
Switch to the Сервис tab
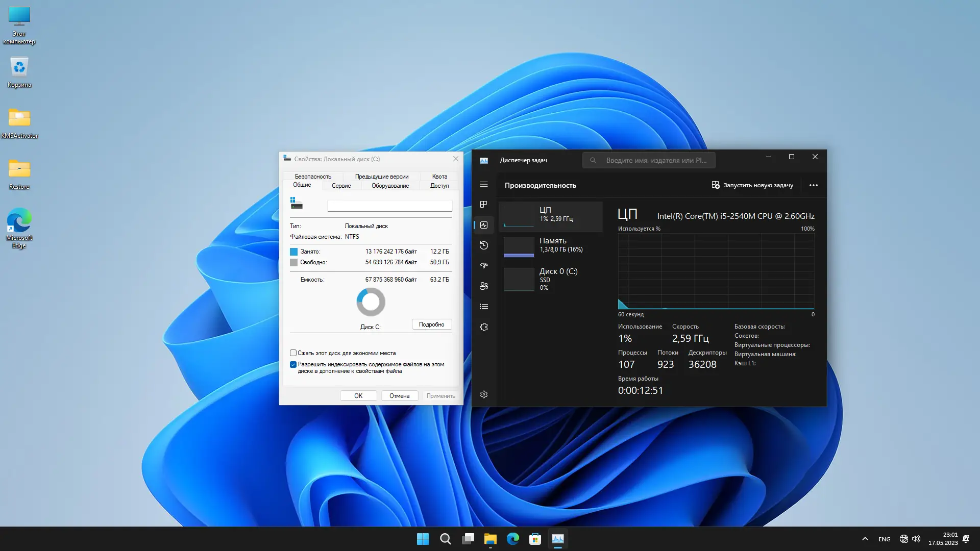coord(341,186)
